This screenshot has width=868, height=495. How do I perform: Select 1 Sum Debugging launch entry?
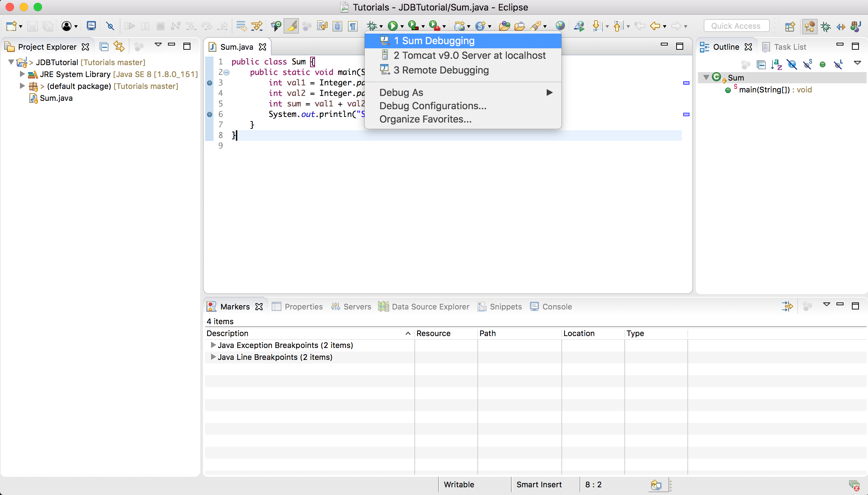click(463, 41)
